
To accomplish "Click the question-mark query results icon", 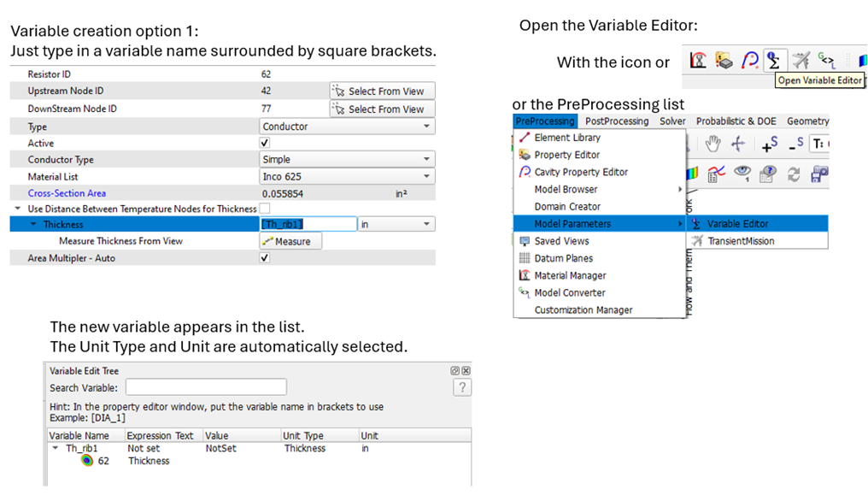I will pos(767,174).
